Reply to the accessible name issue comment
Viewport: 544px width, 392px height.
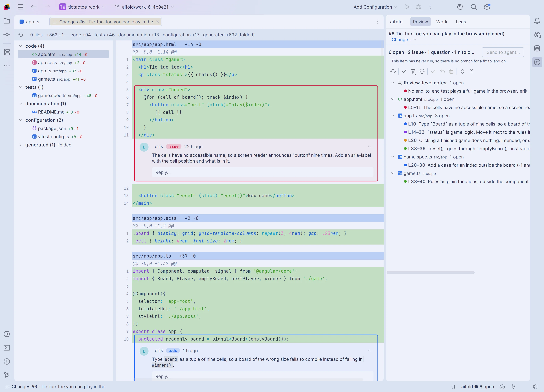[262, 172]
